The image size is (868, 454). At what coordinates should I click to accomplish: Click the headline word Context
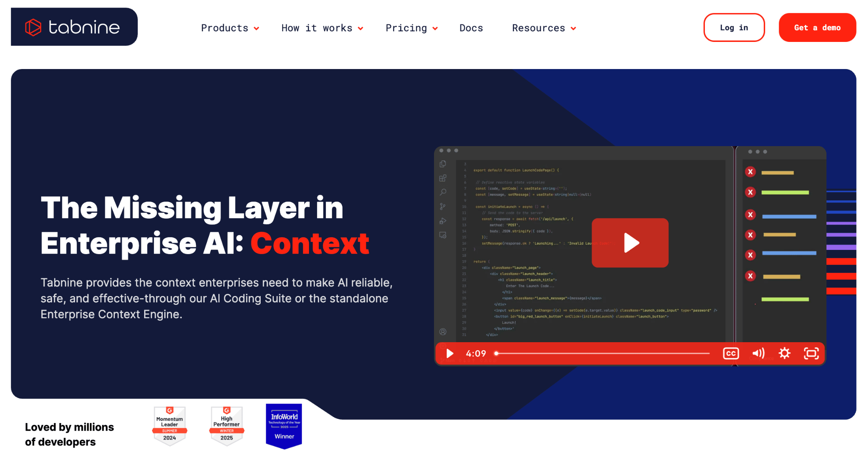coord(310,244)
